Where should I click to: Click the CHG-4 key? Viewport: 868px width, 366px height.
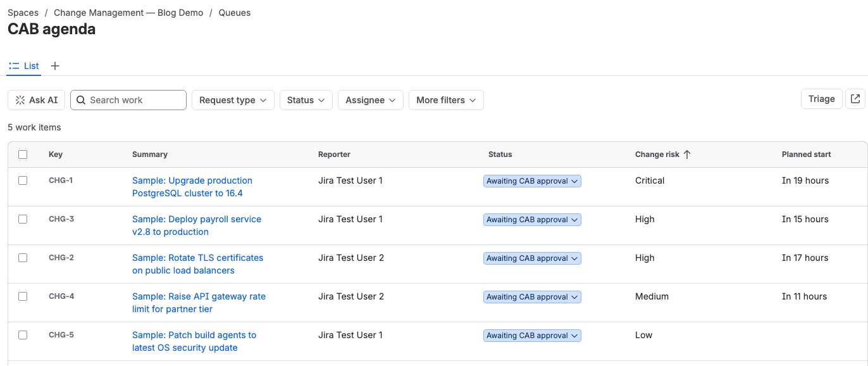[x=61, y=296]
